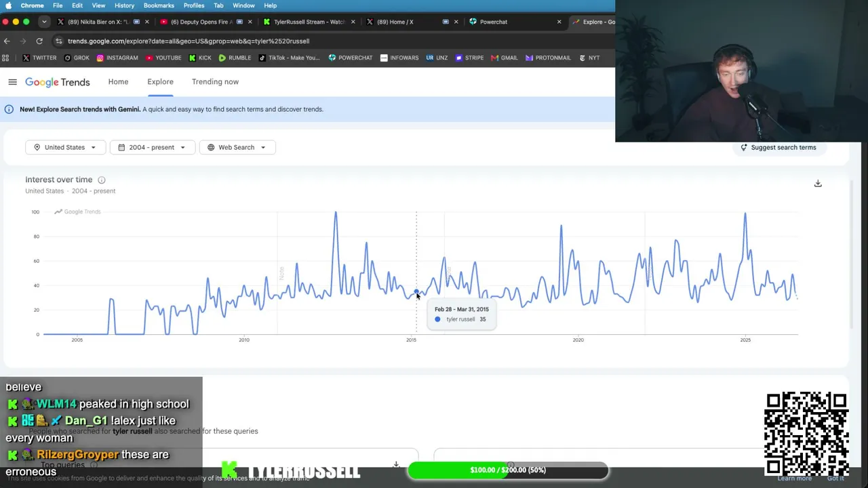
Task: Open the Chrome apps grid in bookmarks bar
Action: (x=5, y=58)
